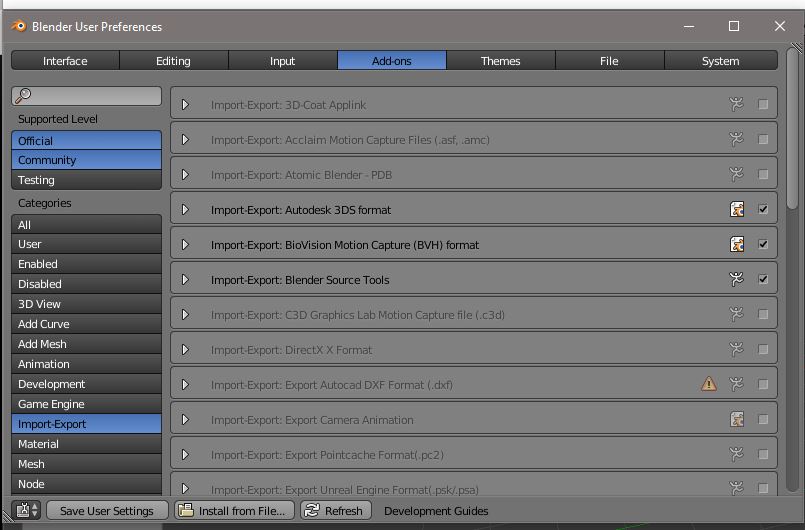The height and width of the screenshot is (530, 805).
Task: Expand Blender Source Tools add-on details
Action: (185, 279)
